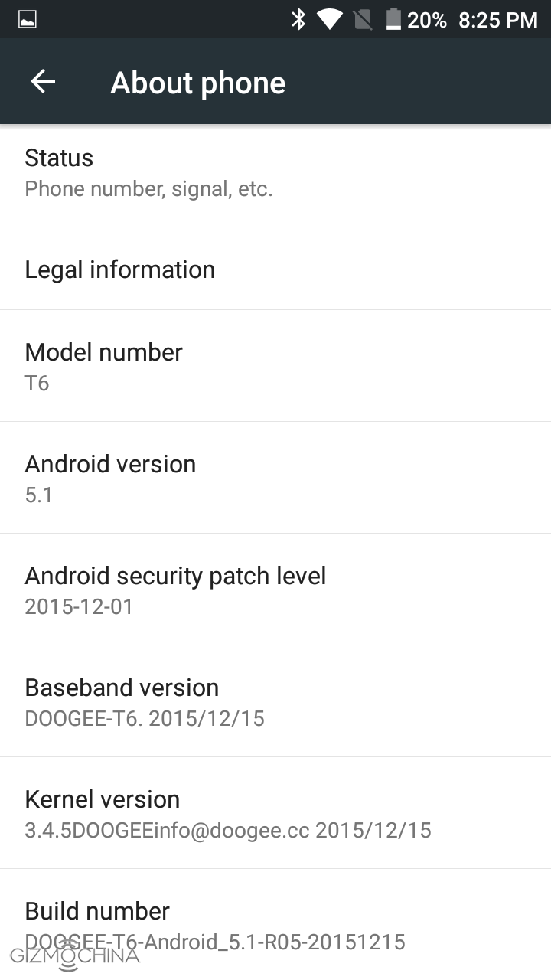The width and height of the screenshot is (551, 980).
Task: Tap the Android version item
Action: 275,478
